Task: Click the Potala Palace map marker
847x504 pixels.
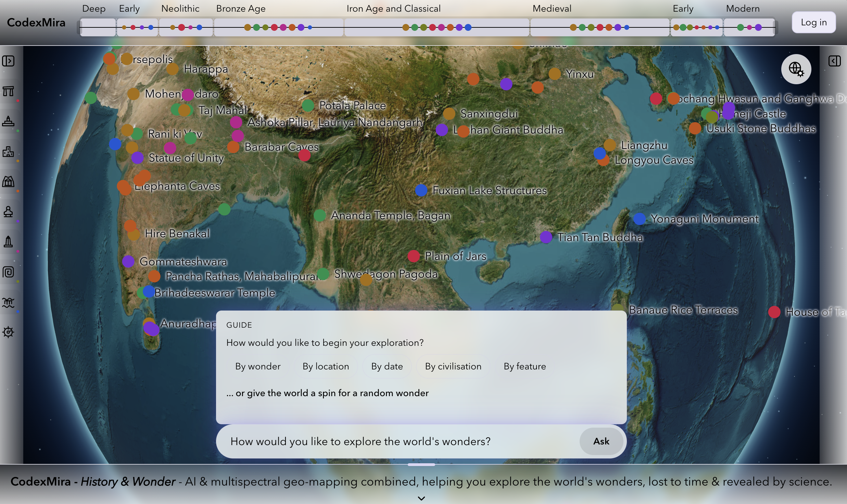Action: point(308,105)
